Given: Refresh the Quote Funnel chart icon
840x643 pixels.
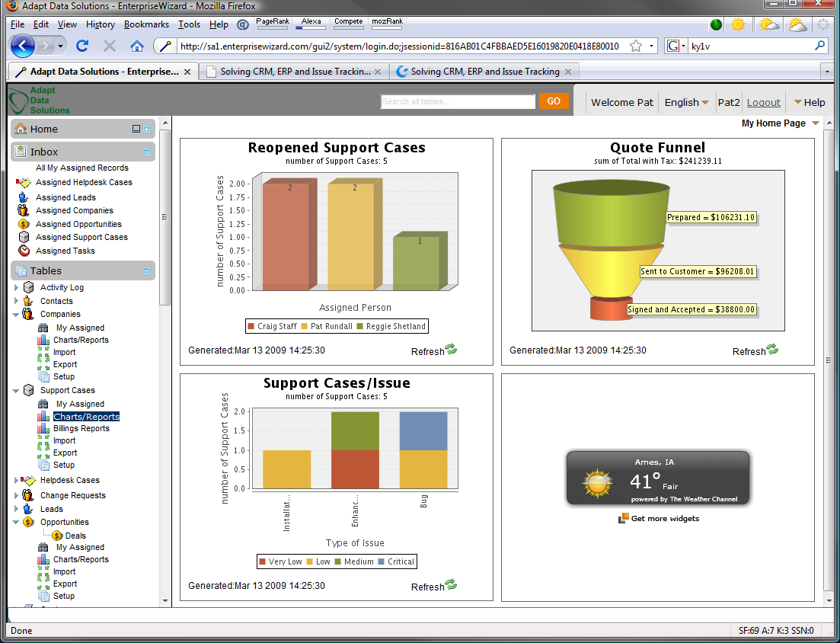Looking at the screenshot, I should tap(772, 350).
